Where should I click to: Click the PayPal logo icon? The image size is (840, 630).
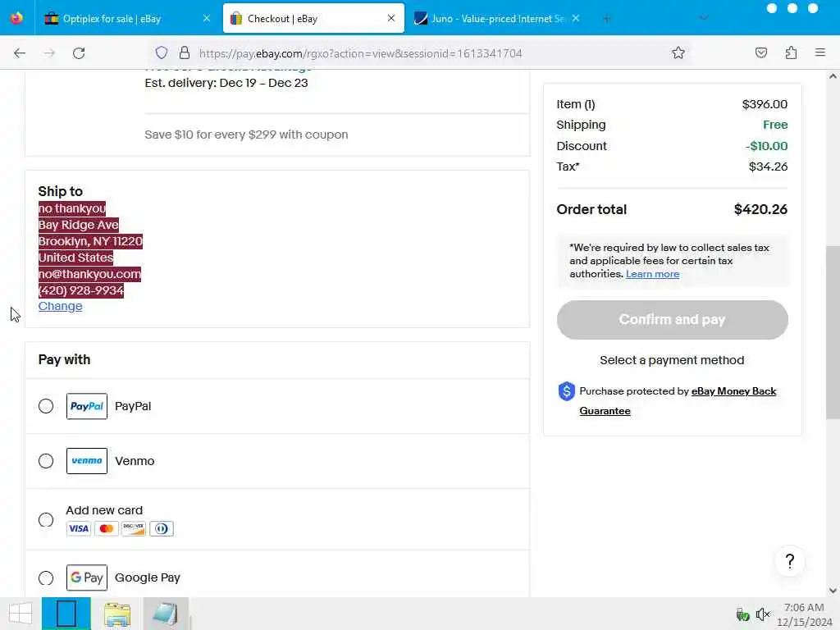coord(87,406)
